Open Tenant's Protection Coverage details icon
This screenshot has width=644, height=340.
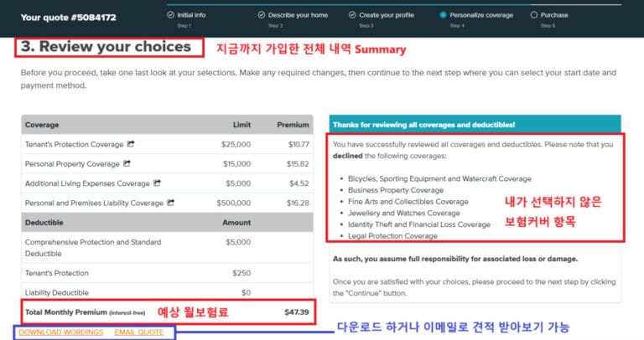[x=127, y=144]
